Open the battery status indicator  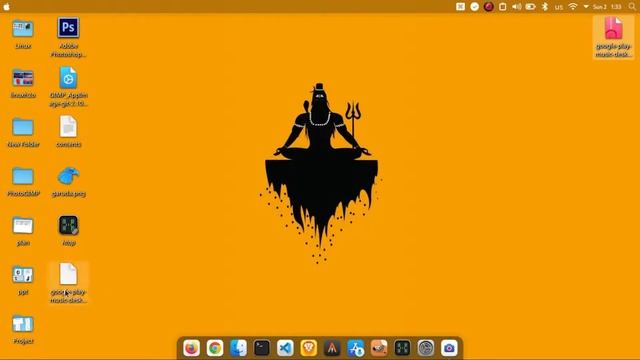[530, 7]
